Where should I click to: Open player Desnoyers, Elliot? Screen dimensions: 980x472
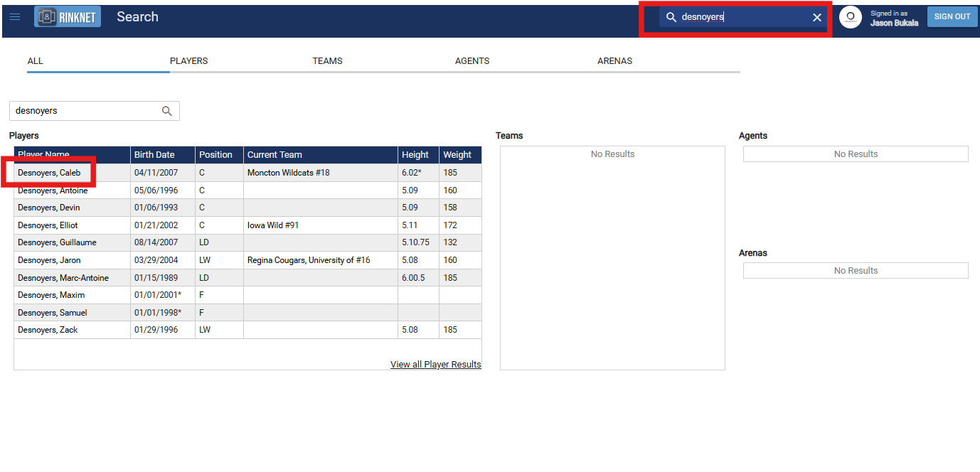(x=48, y=225)
